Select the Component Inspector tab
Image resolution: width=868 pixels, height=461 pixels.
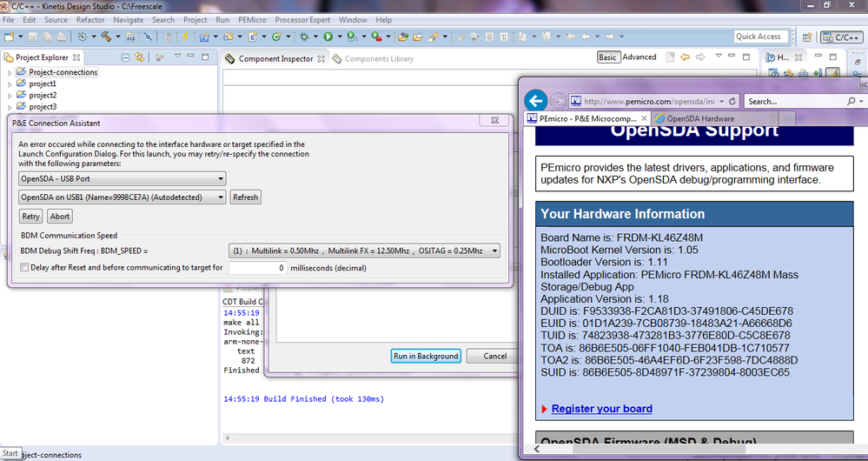click(x=275, y=59)
